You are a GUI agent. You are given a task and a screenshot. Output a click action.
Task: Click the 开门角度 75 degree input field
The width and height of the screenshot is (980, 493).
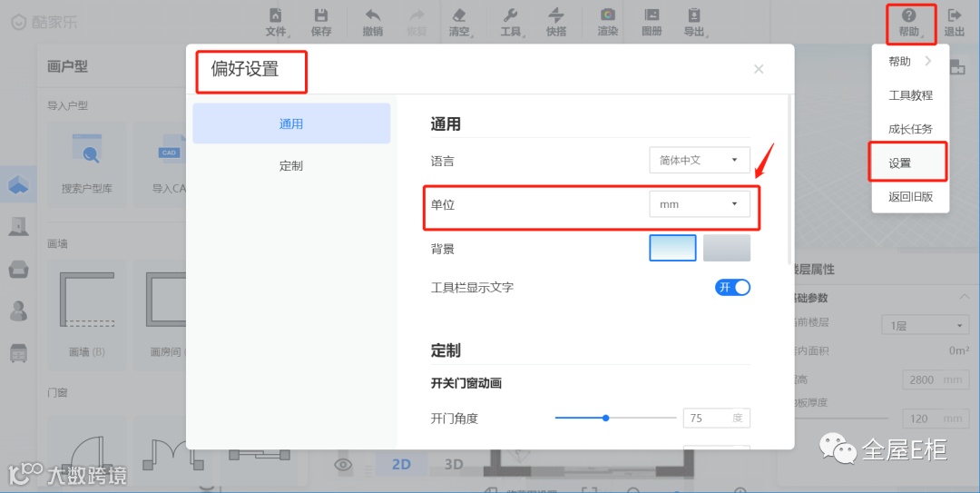click(x=716, y=418)
